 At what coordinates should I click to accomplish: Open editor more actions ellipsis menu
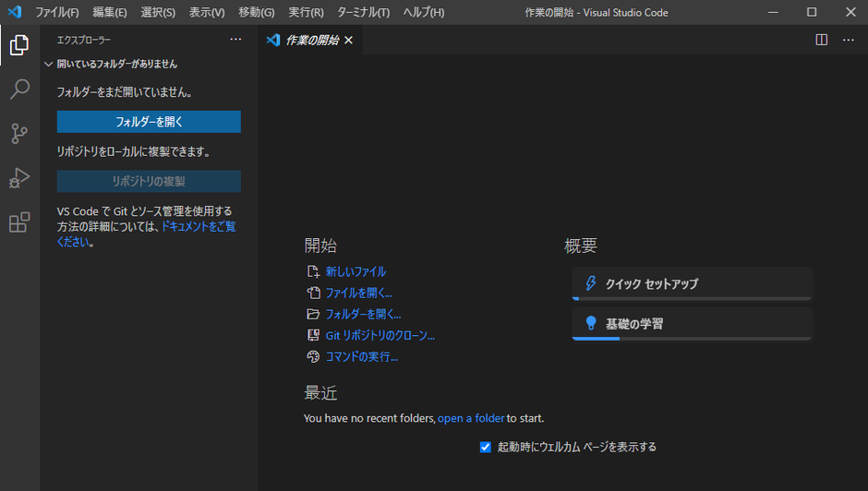(848, 40)
